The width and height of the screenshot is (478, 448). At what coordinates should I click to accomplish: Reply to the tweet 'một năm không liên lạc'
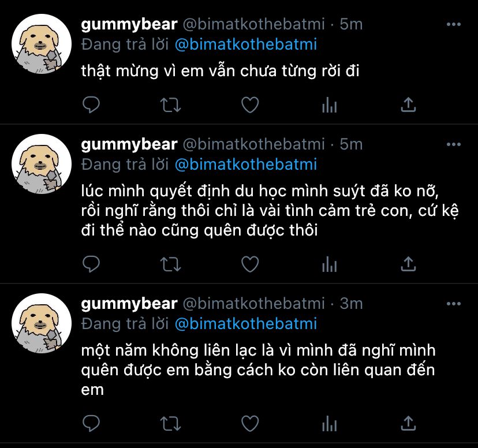coord(91,423)
